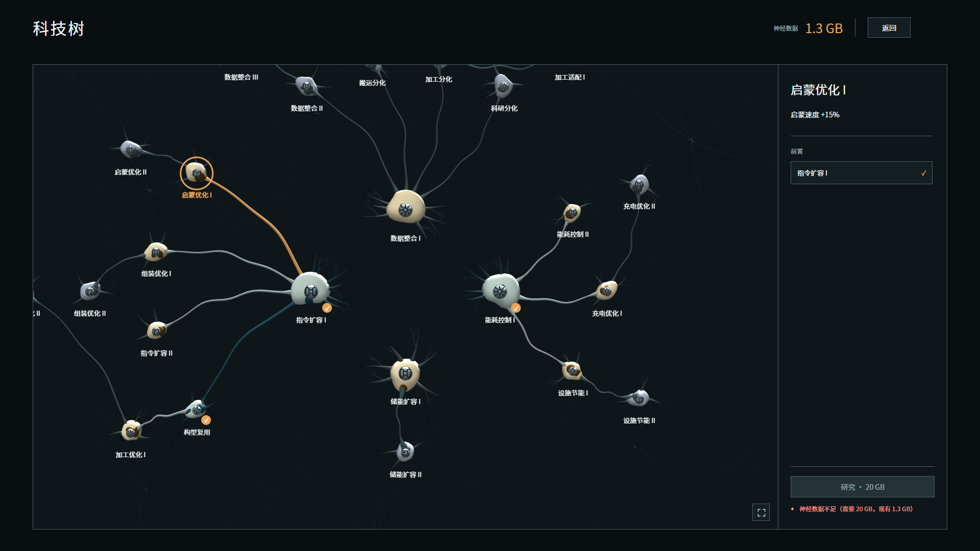Image resolution: width=980 pixels, height=551 pixels.
Task: Select the 储能扩容 II node
Action: click(x=405, y=452)
